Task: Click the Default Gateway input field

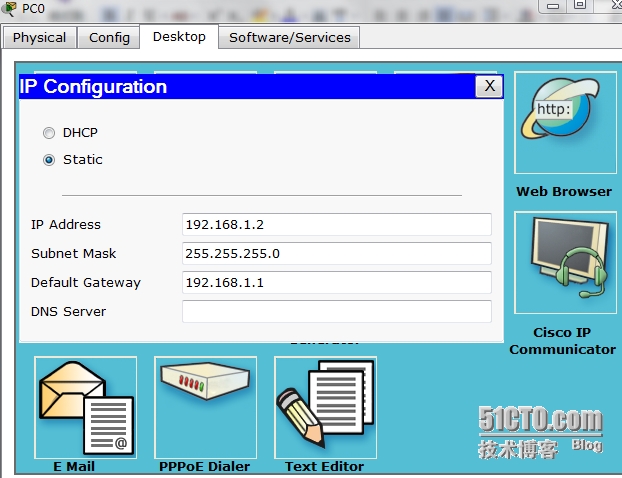Action: click(x=337, y=282)
